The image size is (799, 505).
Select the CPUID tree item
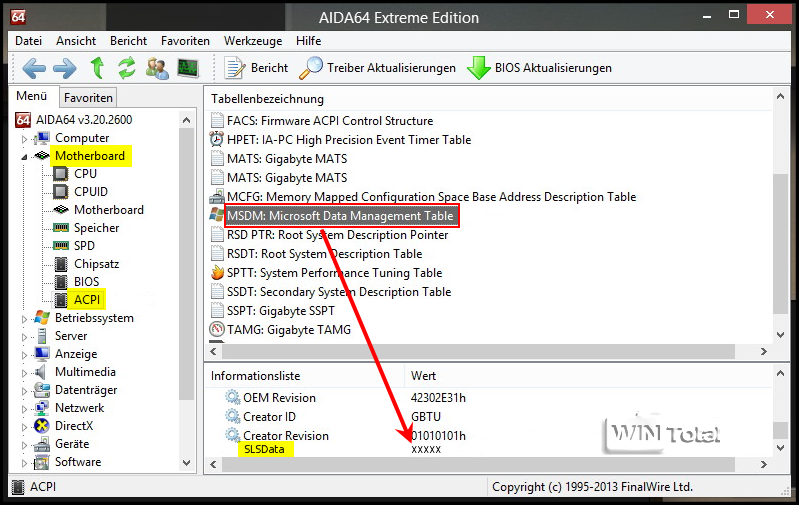[91, 192]
